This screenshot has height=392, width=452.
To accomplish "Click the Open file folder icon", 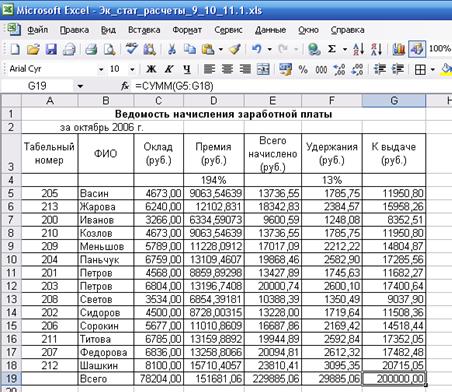I will (33, 49).
